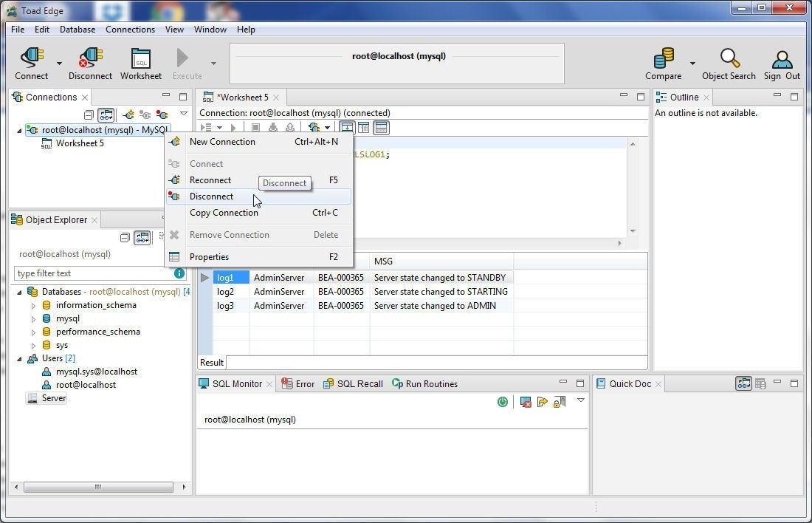The height and width of the screenshot is (523, 812).
Task: Click scroll-down arrow in SQL editor
Action: point(633,231)
